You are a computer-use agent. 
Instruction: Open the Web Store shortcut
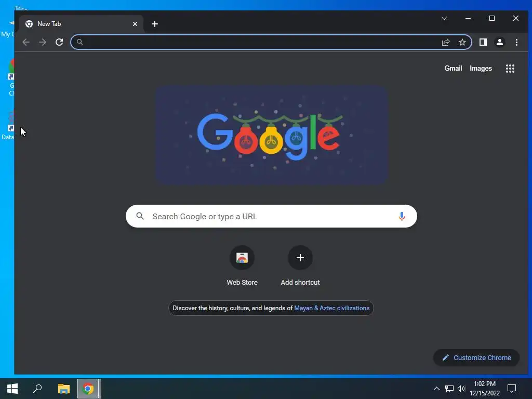(x=242, y=266)
